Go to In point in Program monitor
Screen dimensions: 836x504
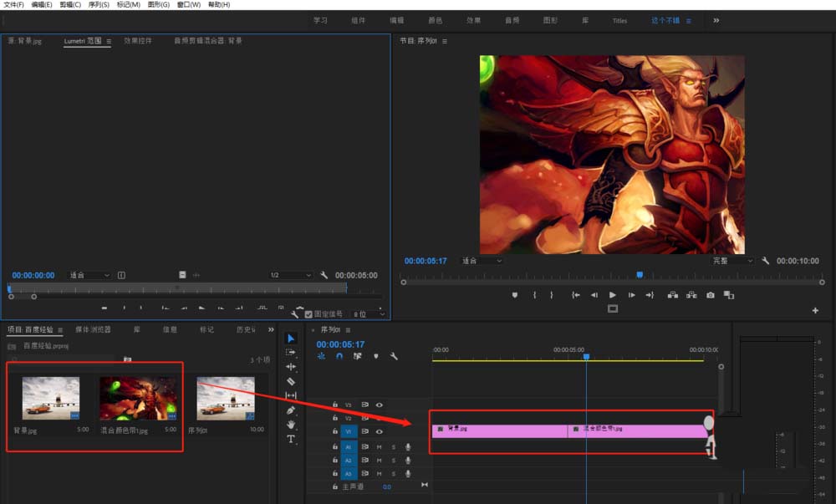pyautogui.click(x=576, y=294)
